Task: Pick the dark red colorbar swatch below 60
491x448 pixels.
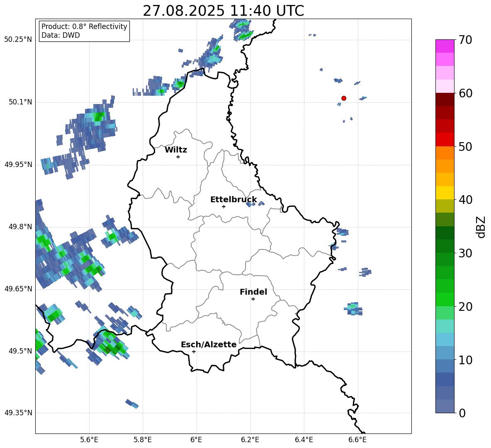Action: click(445, 99)
